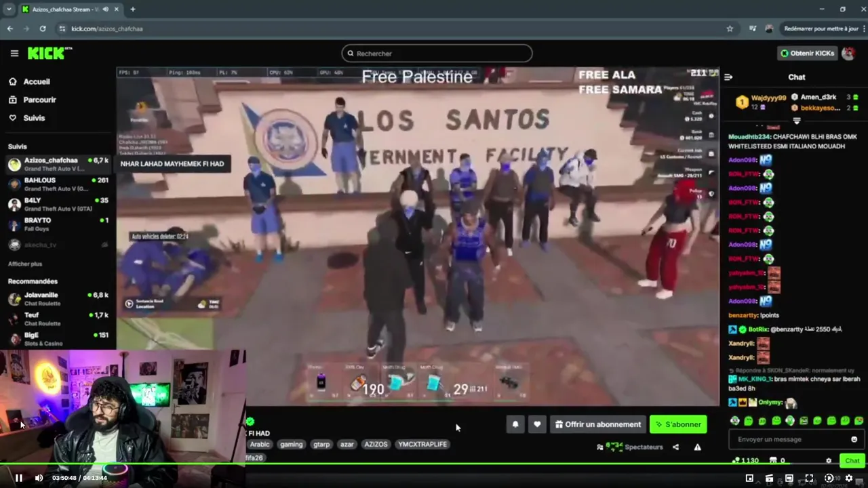Open the shop icon showing 0
The height and width of the screenshot is (488, 868).
pos(778,461)
